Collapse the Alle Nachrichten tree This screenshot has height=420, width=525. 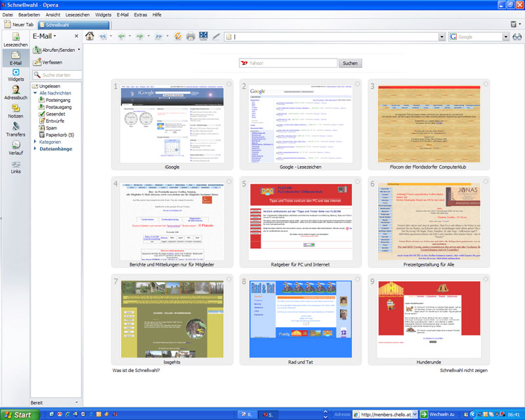(x=35, y=93)
